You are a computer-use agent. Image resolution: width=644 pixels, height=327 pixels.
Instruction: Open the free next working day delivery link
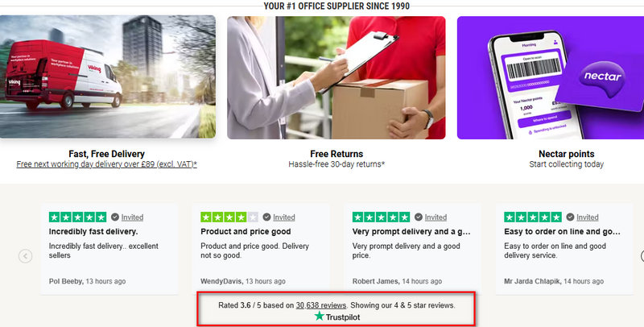pos(107,164)
